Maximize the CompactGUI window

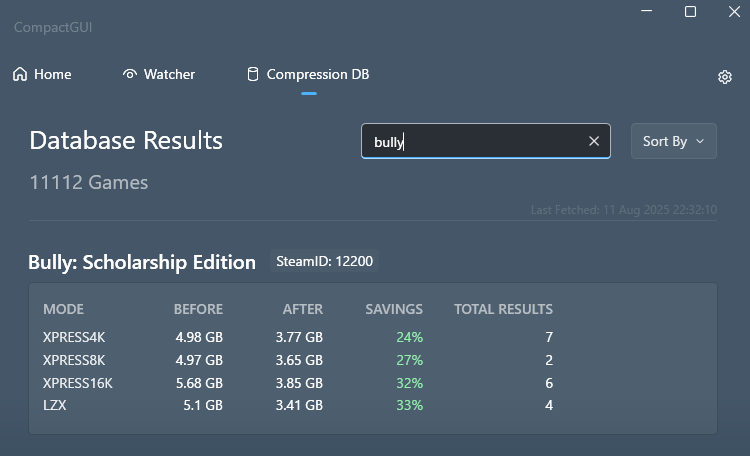click(690, 12)
